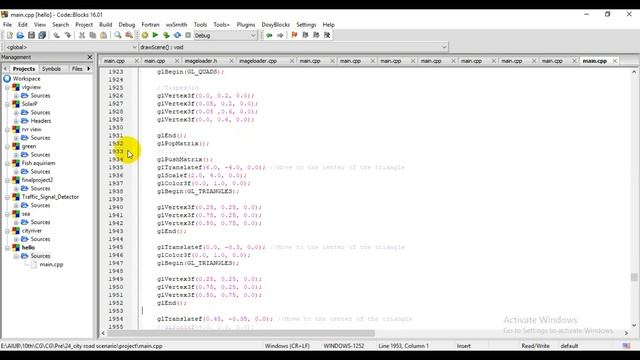Click the editor vertical scrollbar thumb
Screen dimensions: 640x360
634,278
